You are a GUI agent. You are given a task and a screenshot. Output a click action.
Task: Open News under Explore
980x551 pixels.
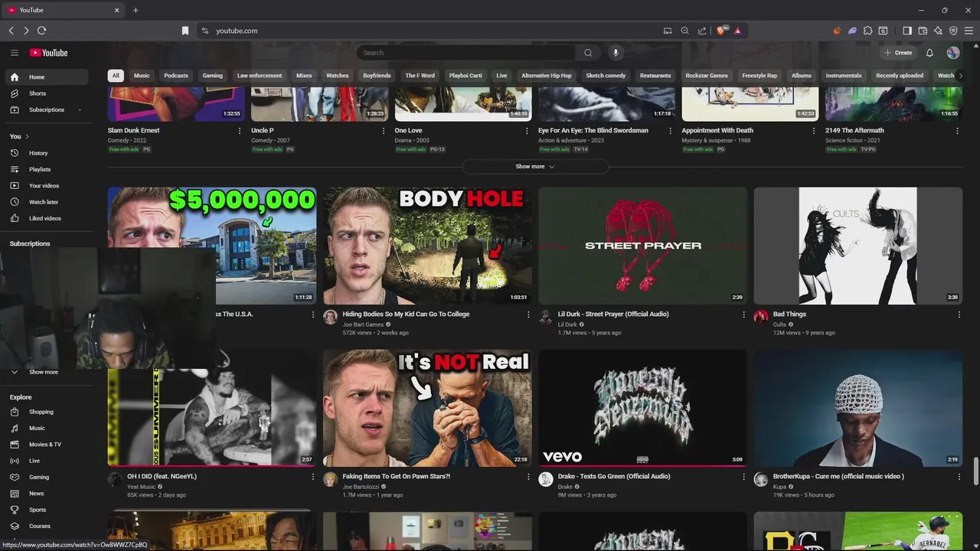tap(47, 494)
